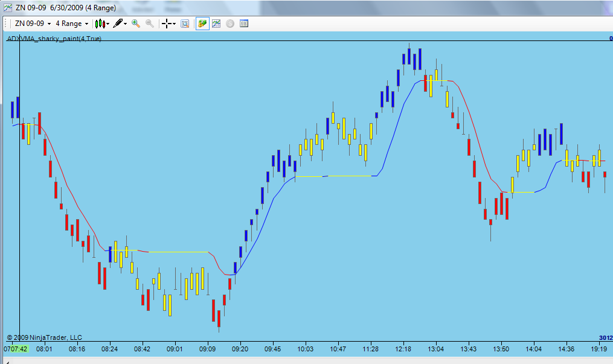Screen dimensions: 613x364
Task: Click the 19:19 time axis label
Action: click(x=599, y=349)
